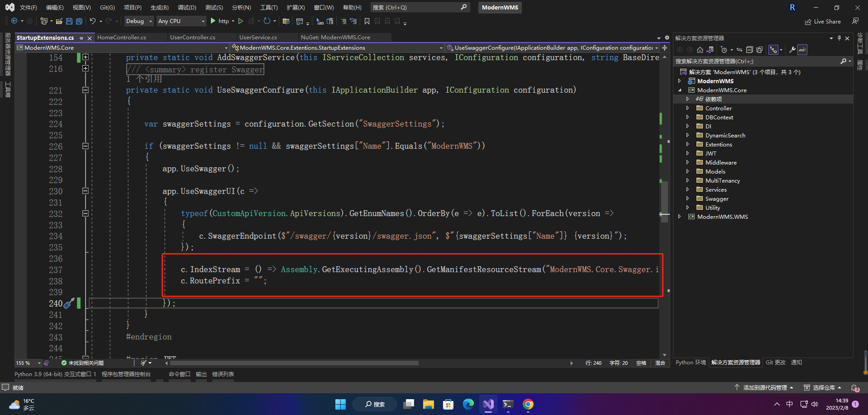Toggle preview selected items button in Solution Explorer
Screen dimensions: 868x415
point(802,50)
